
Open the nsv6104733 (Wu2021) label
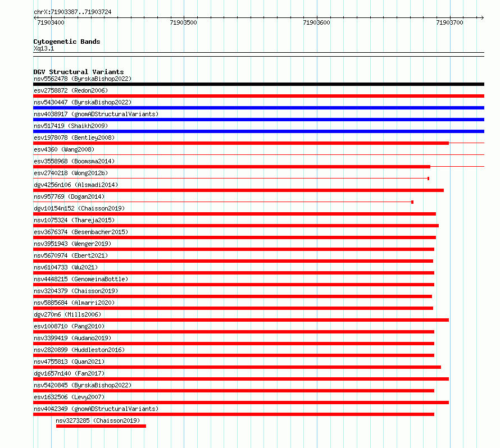click(66, 267)
